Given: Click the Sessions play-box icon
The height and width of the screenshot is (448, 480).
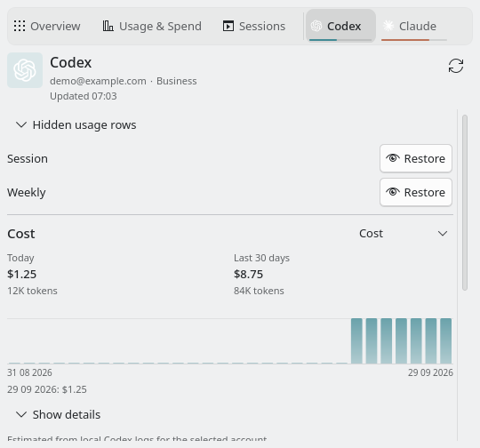Looking at the screenshot, I should 228,26.
